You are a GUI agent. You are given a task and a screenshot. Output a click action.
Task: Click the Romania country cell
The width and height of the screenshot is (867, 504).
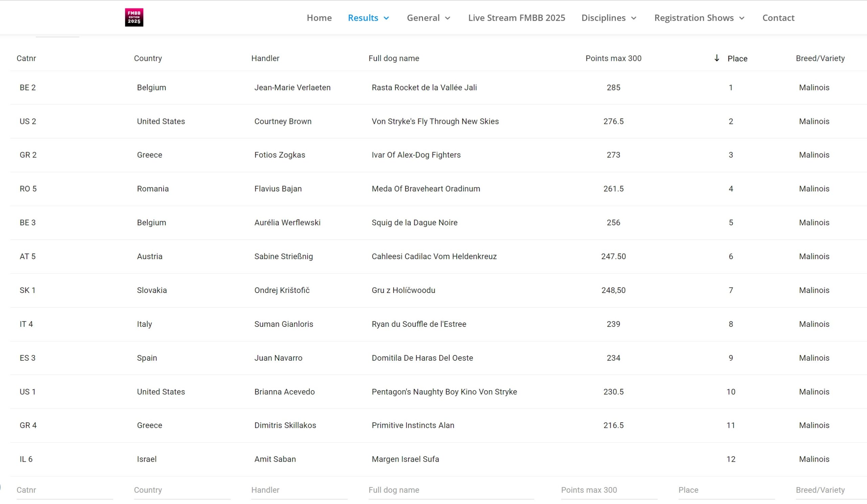click(x=153, y=189)
